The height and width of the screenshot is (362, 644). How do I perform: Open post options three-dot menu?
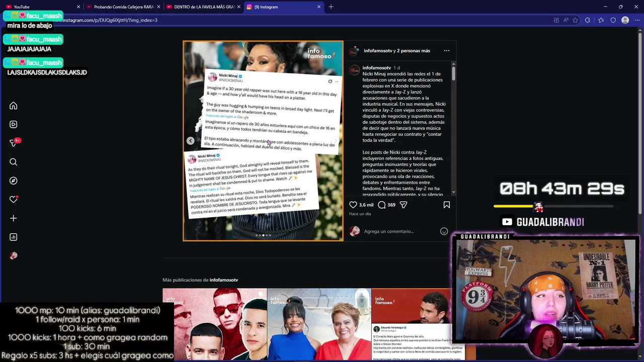click(x=446, y=51)
